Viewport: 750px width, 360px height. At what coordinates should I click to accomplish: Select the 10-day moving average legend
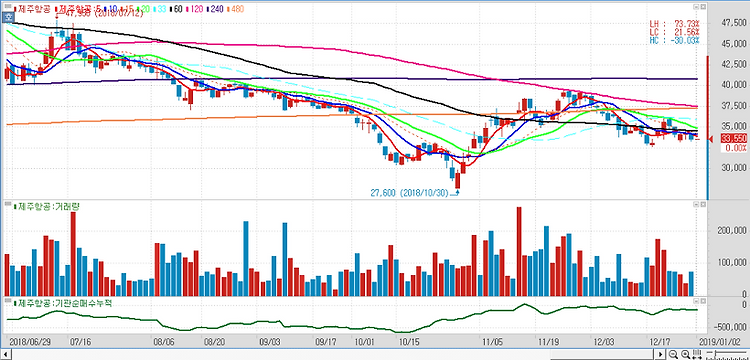112,9
